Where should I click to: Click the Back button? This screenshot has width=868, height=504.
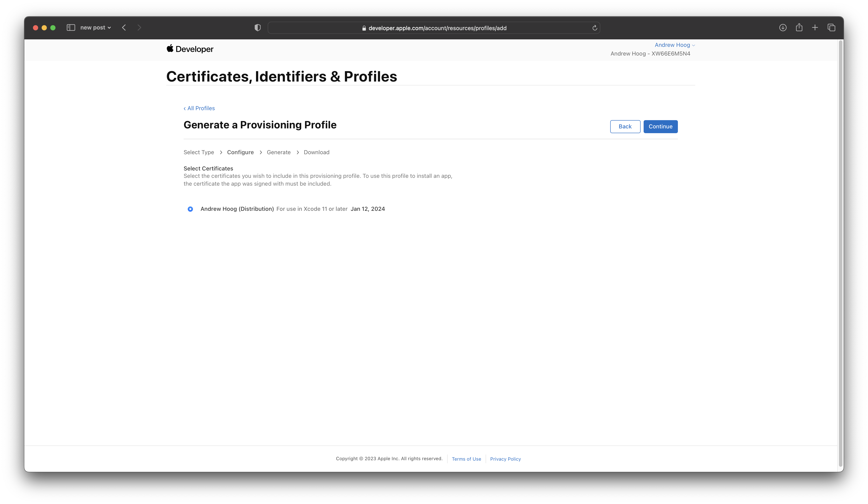625,126
